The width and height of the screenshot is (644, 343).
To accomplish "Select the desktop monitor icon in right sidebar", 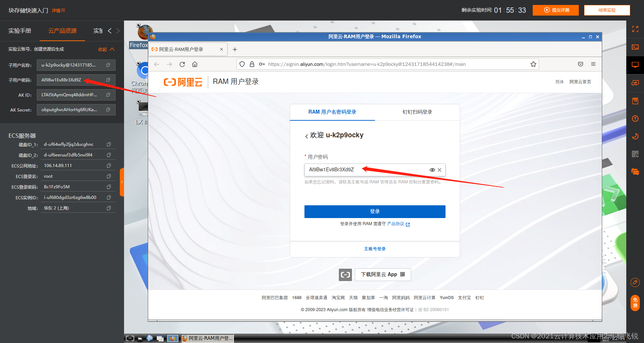I will tap(635, 65).
